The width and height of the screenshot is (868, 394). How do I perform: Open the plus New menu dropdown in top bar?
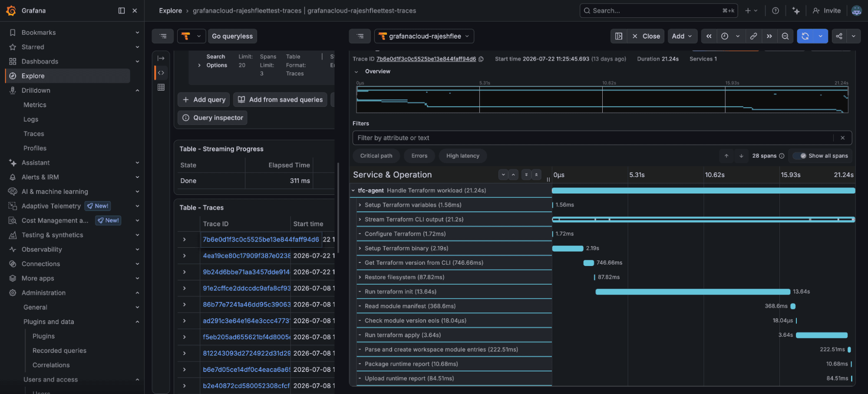[x=751, y=10]
